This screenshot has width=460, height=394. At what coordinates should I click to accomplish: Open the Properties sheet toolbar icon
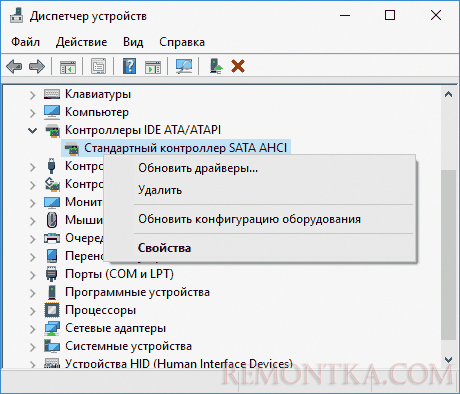[x=98, y=66]
